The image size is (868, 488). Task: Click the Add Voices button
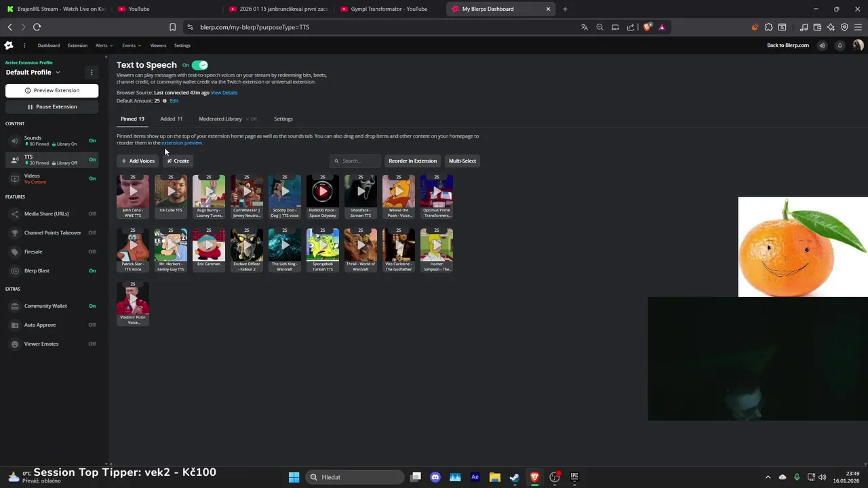coord(138,161)
